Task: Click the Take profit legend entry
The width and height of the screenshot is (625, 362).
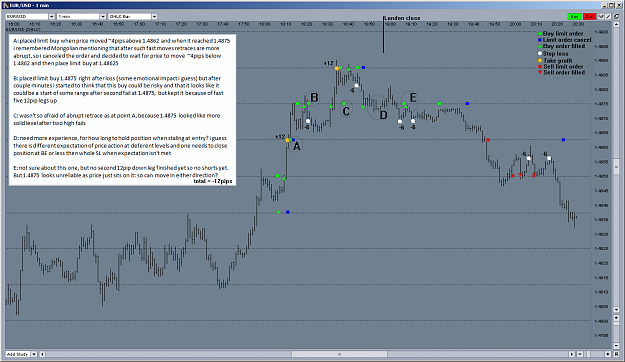Action: 555,61
